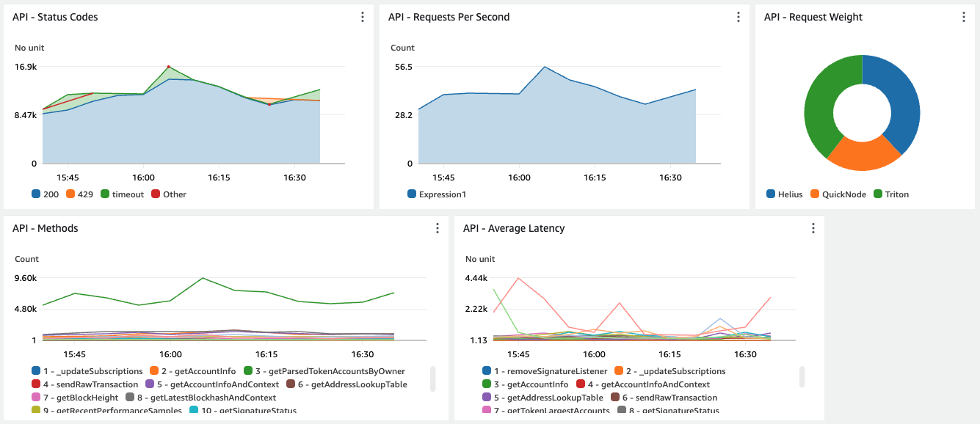Viewport: 980px width, 424px height.
Task: Click the 4.44k axis label in Average Latency
Action: [476, 278]
